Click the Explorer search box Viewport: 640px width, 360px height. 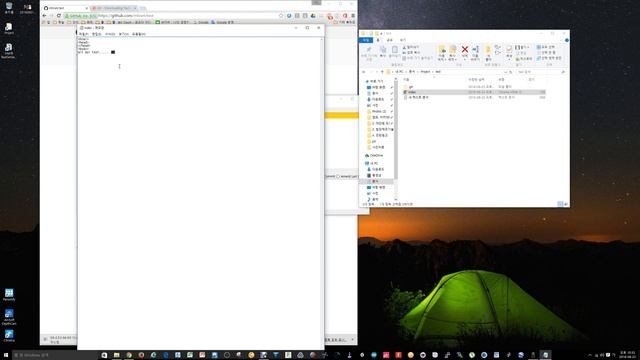pyautogui.click(x=540, y=72)
